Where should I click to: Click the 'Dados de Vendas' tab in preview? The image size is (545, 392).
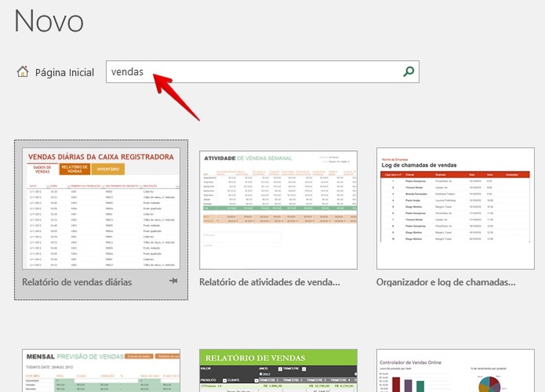[43, 169]
